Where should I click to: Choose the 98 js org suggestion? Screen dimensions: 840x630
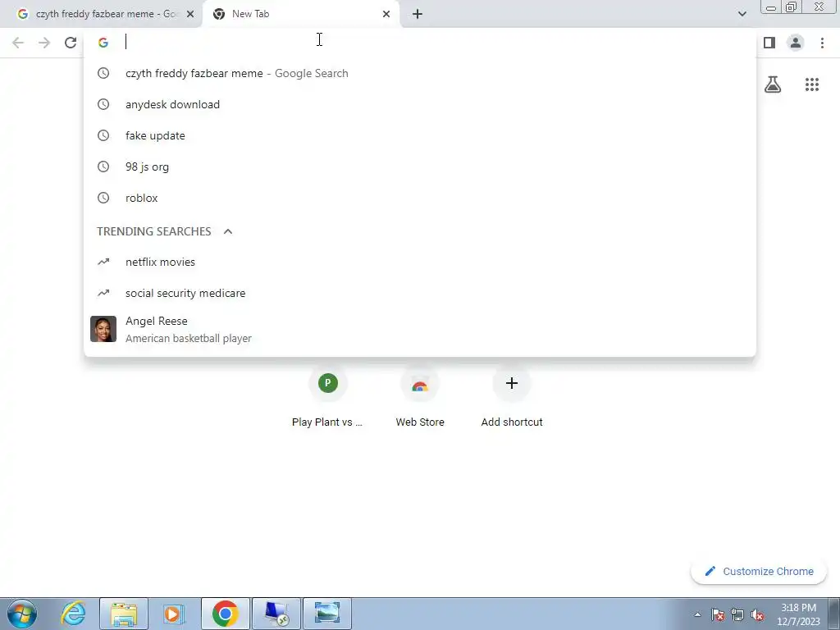(x=420, y=167)
